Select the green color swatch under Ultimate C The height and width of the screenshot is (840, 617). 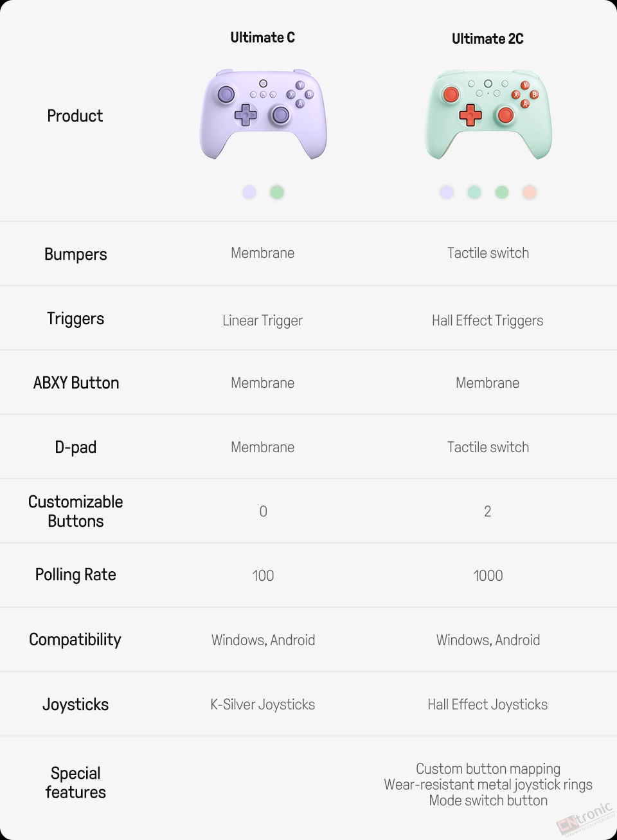point(277,192)
